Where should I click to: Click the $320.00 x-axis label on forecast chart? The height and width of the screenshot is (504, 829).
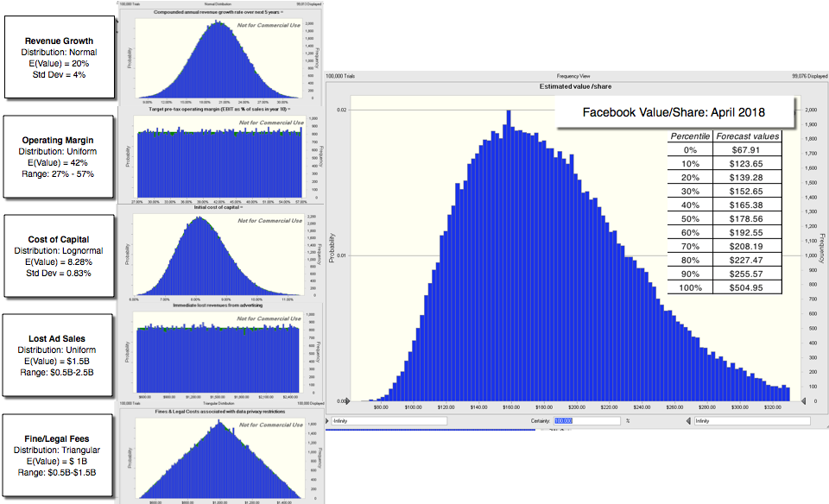[x=772, y=407]
